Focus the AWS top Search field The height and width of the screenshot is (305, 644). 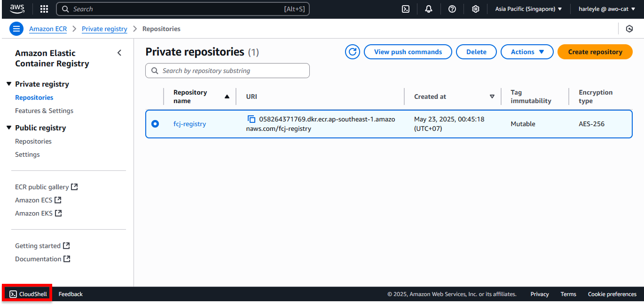183,9
